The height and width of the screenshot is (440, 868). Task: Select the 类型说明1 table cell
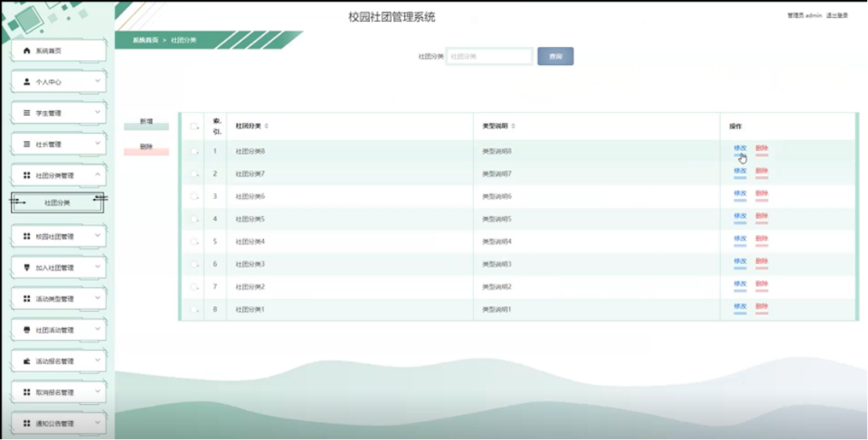tap(596, 309)
